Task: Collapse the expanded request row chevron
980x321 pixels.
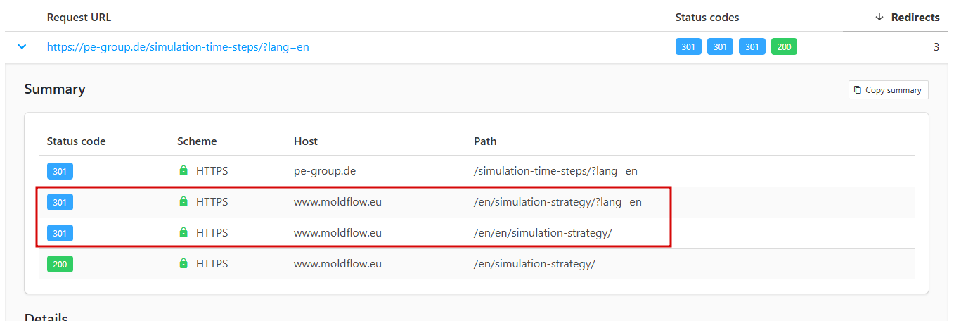Action: pos(22,47)
